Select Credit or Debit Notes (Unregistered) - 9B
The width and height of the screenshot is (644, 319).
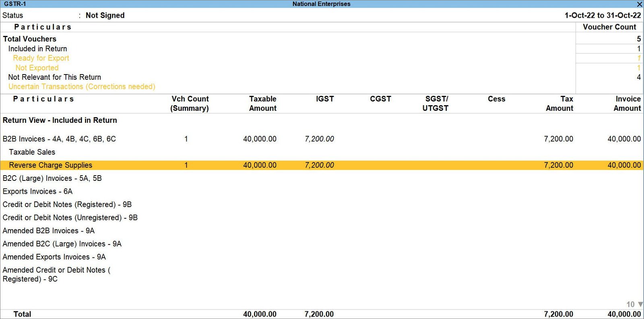click(x=70, y=217)
